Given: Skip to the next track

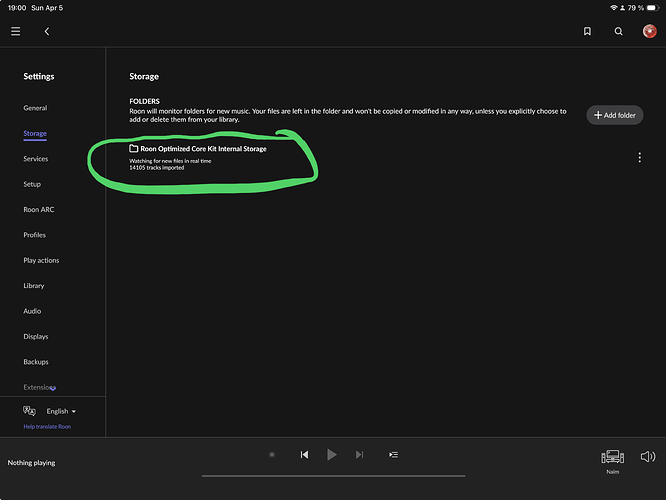Looking at the screenshot, I should click(x=359, y=455).
